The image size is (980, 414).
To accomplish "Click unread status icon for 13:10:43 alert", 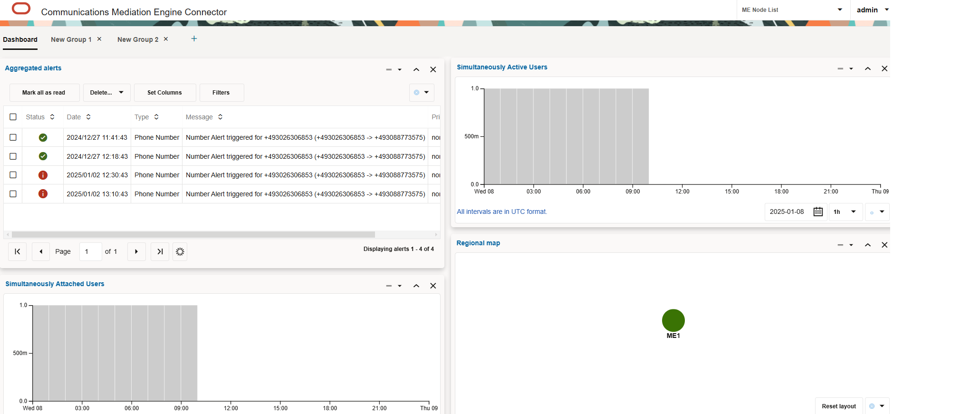I will click(x=43, y=193).
